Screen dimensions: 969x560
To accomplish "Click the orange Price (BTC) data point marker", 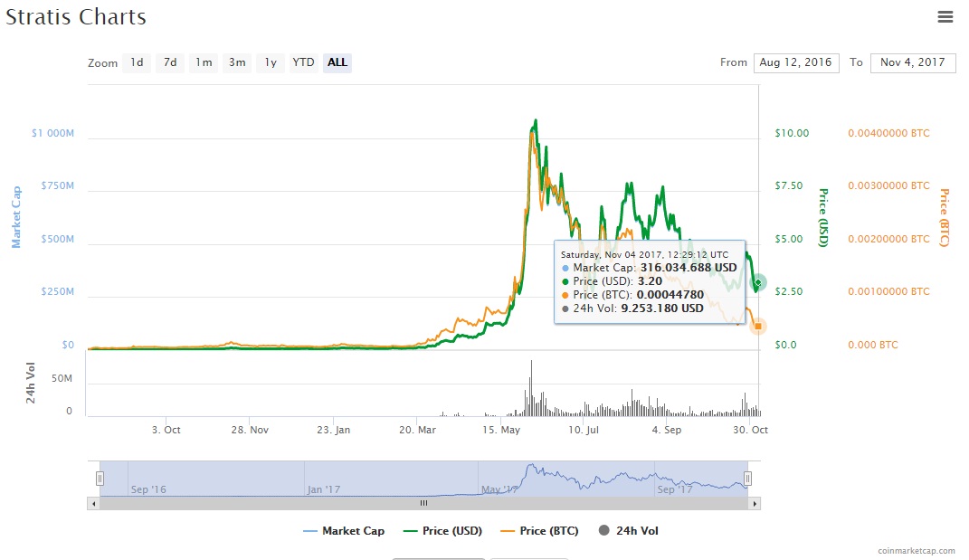I will point(757,327).
